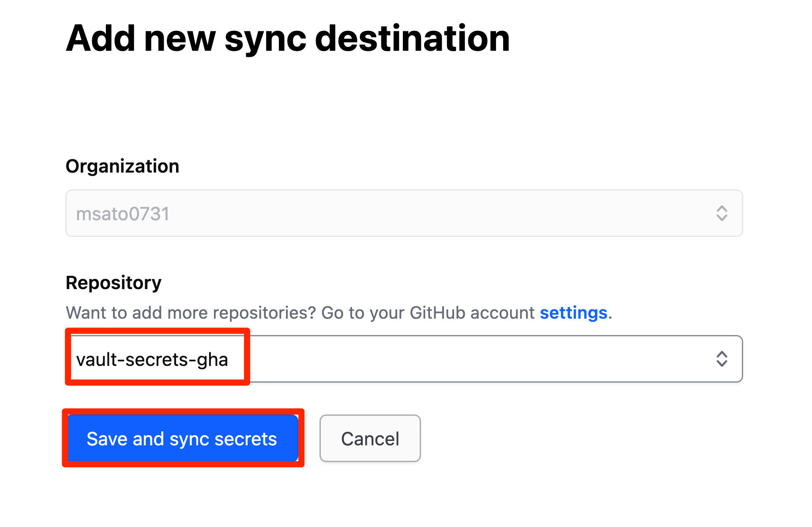Click Save and sync secrets
Screen dimensions: 812x527
click(x=182, y=438)
